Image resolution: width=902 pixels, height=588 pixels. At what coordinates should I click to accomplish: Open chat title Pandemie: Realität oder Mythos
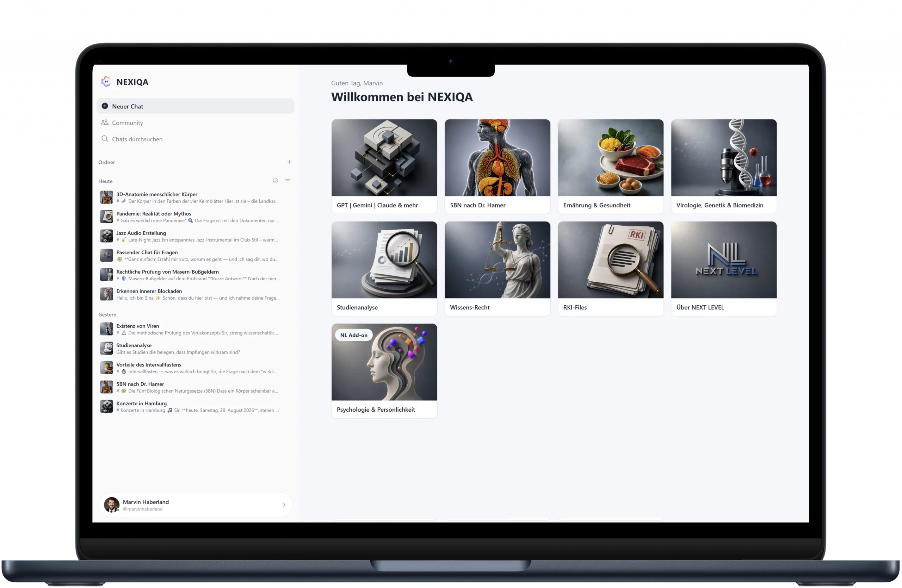tap(154, 213)
